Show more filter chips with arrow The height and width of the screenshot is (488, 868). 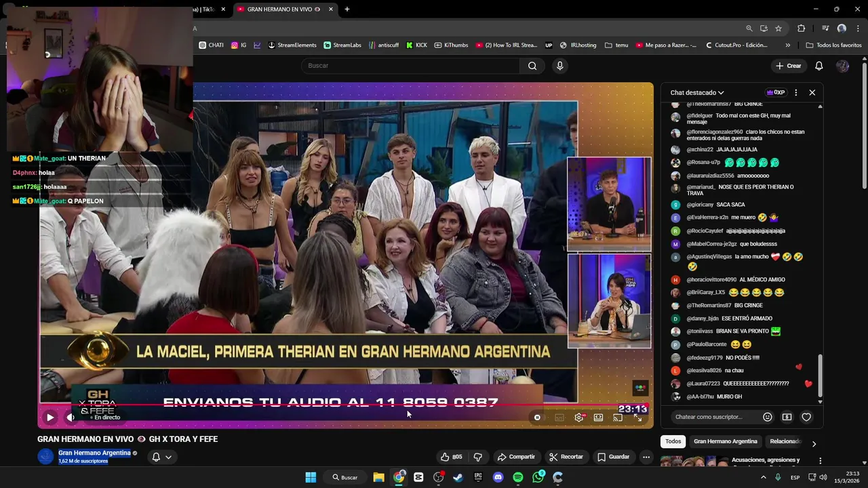[x=814, y=444]
